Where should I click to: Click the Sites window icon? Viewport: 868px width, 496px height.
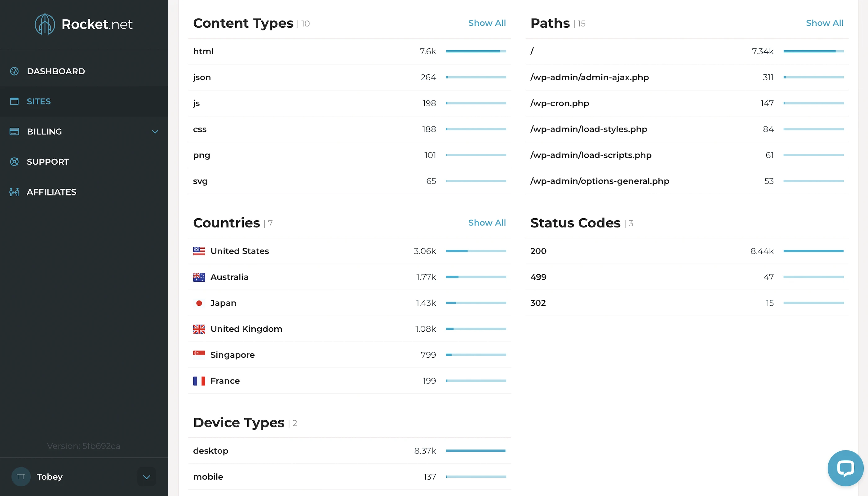pos(14,101)
